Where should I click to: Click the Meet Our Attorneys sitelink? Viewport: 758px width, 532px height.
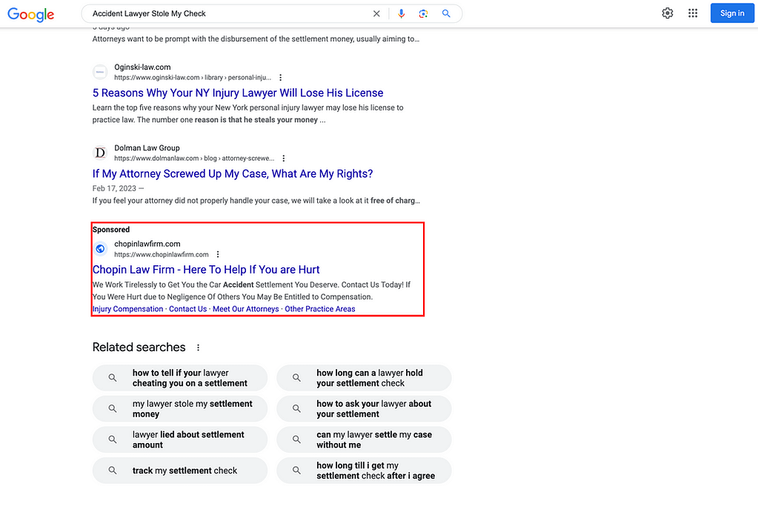[245, 309]
